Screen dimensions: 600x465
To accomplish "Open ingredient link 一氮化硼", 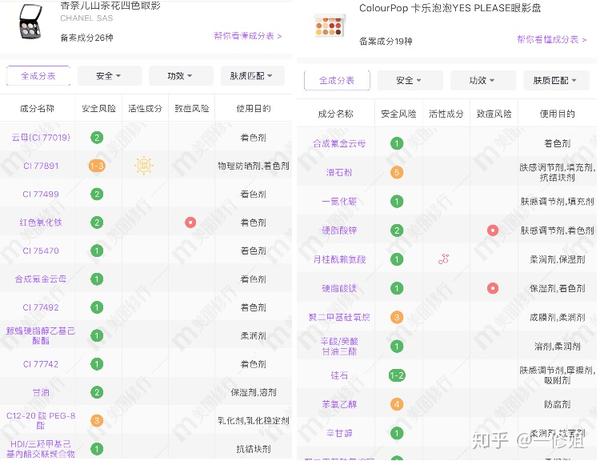I will (x=339, y=201).
